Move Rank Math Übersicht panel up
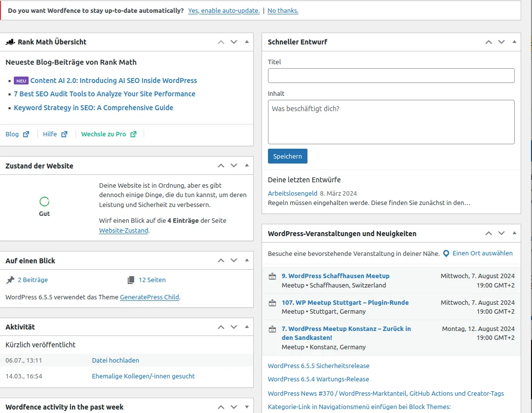This screenshot has height=413, width=532. point(221,42)
